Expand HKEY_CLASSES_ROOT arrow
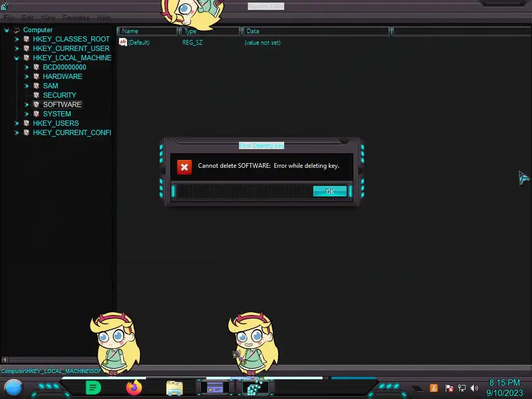The width and height of the screenshot is (532, 399). 16,39
